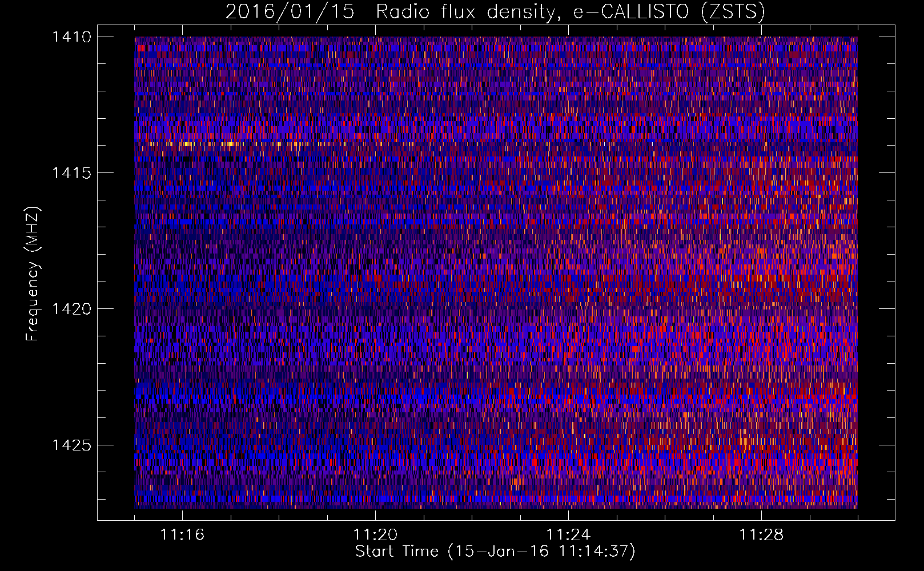Click the 11:28 time axis label
This screenshot has width=924, height=571.
pos(761,535)
